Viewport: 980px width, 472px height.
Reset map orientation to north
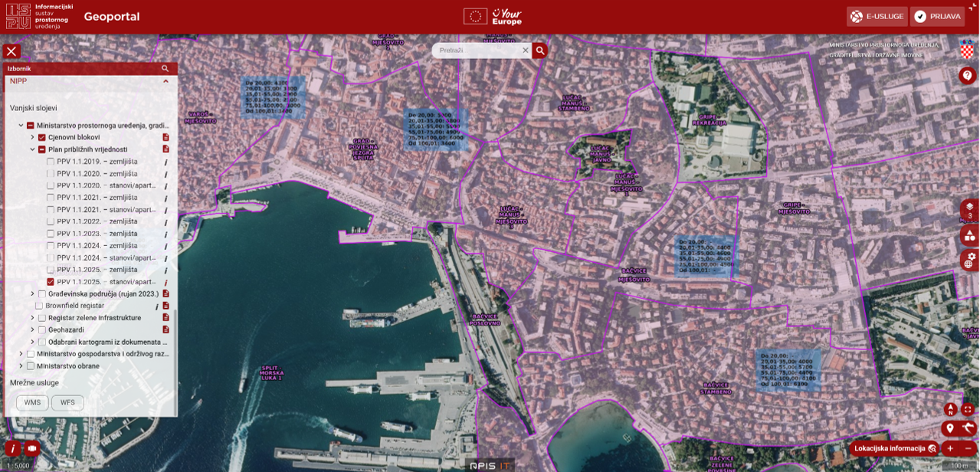click(950, 410)
